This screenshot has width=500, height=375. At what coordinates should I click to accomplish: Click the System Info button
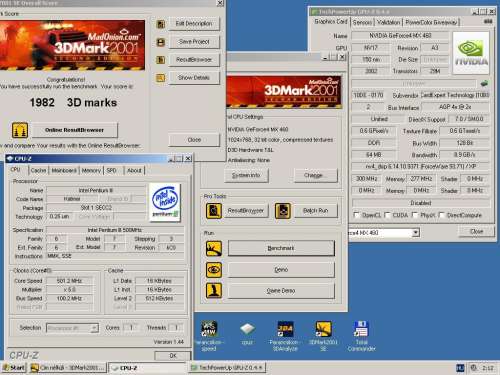246,175
